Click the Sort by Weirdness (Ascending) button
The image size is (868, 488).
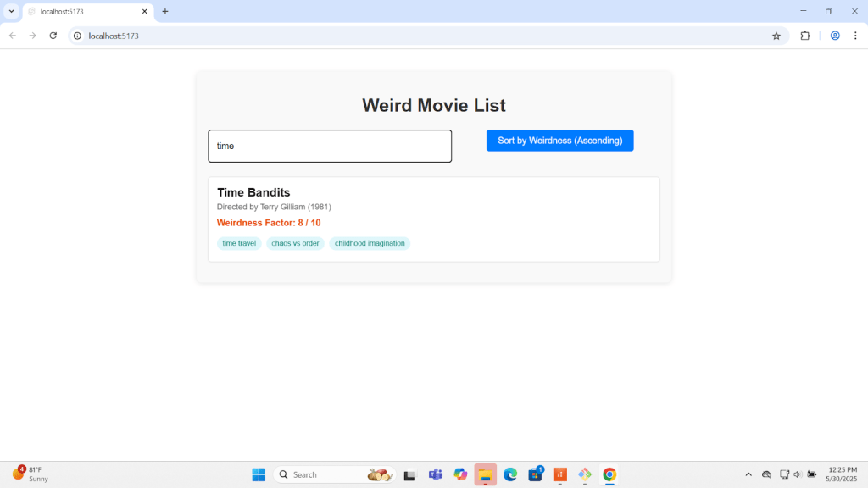click(559, 140)
